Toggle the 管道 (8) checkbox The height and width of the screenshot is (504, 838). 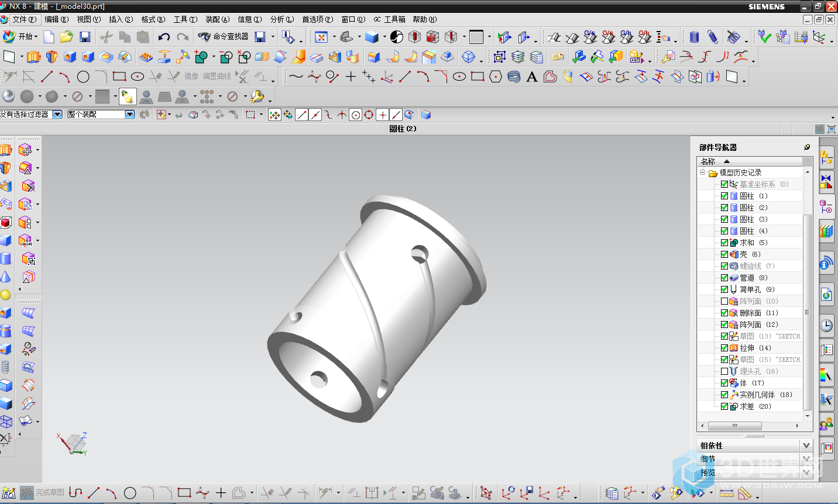[x=724, y=278]
